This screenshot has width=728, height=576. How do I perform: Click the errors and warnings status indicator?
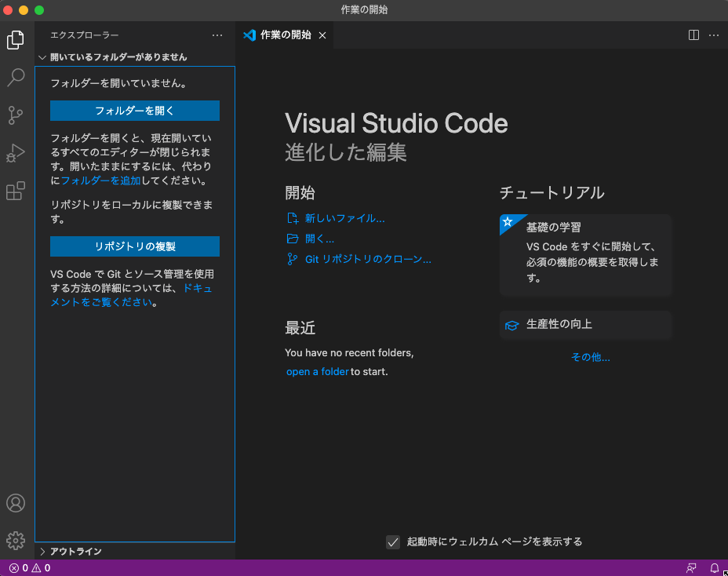click(x=30, y=567)
